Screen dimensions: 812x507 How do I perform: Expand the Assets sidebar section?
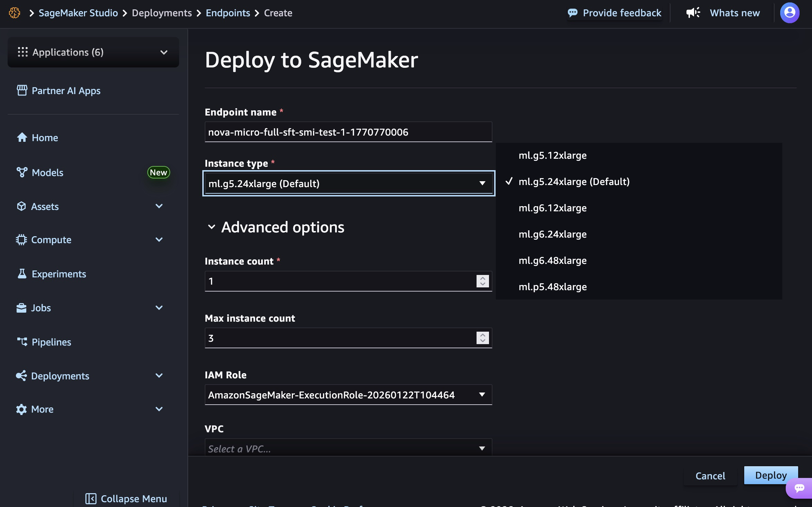[159, 206]
